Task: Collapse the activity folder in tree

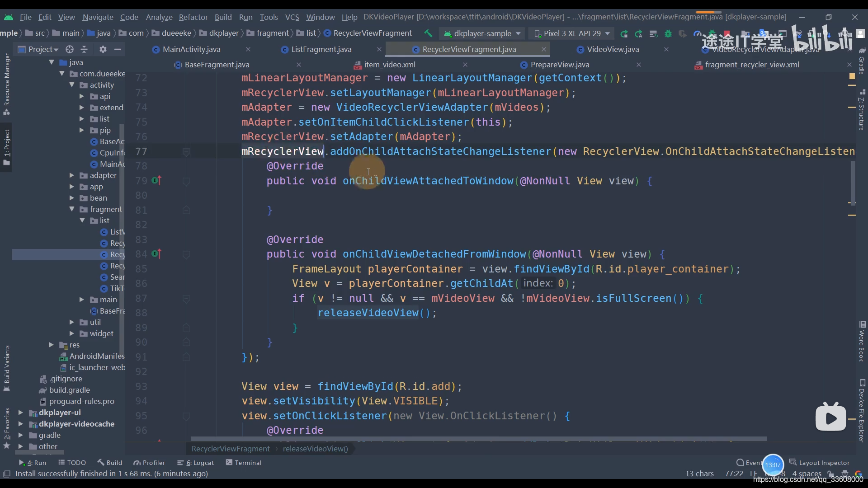Action: pyautogui.click(x=72, y=85)
